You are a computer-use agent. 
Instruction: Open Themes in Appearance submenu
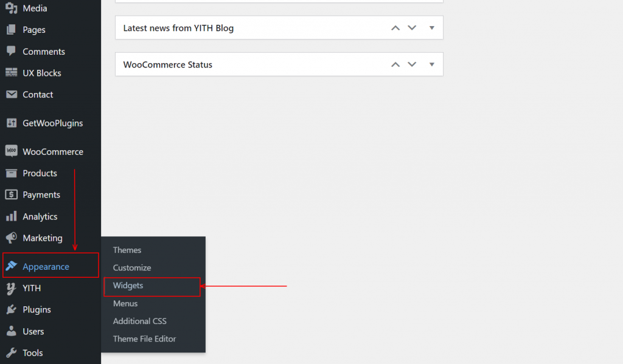(127, 250)
